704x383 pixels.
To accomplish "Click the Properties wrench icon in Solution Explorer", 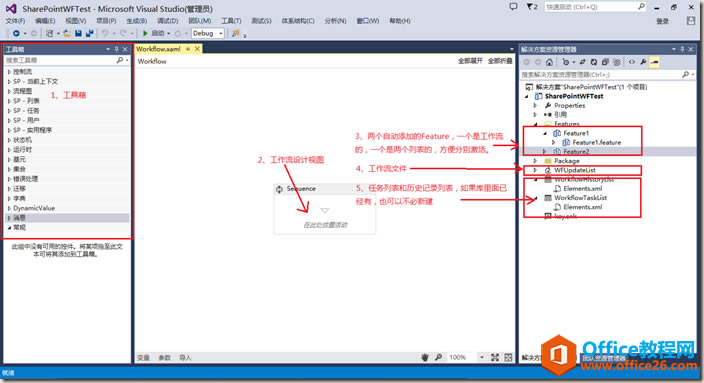I will pos(643,62).
